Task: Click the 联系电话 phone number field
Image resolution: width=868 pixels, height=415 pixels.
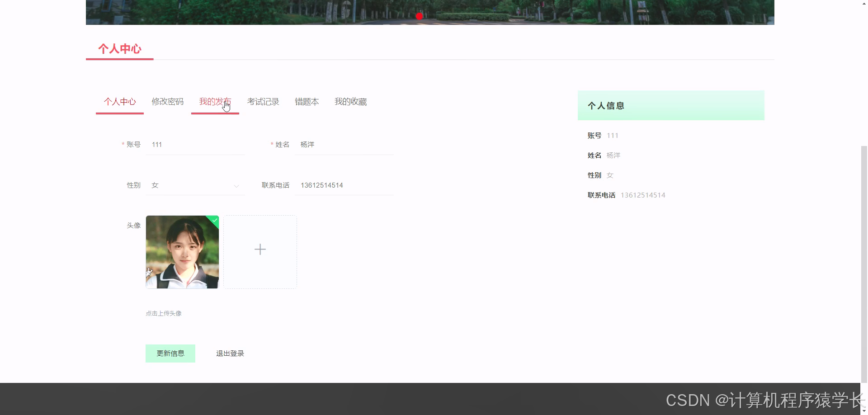Action: (x=344, y=185)
